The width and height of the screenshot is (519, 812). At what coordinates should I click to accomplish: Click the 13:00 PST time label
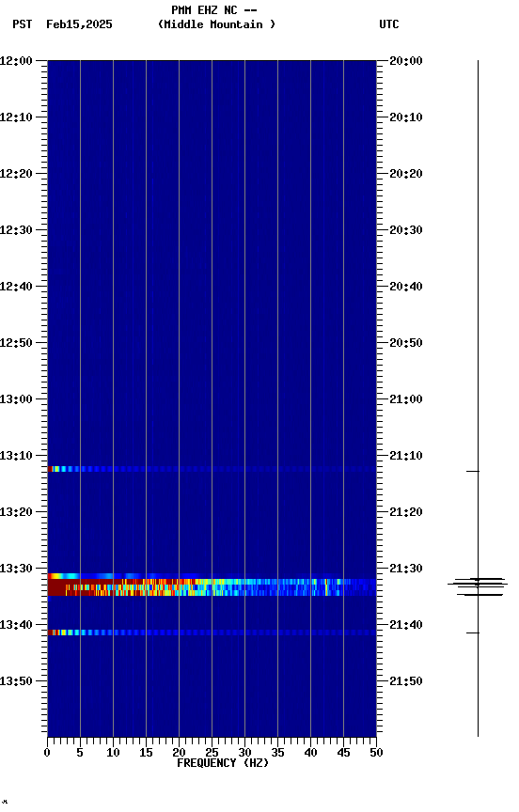pyautogui.click(x=16, y=399)
